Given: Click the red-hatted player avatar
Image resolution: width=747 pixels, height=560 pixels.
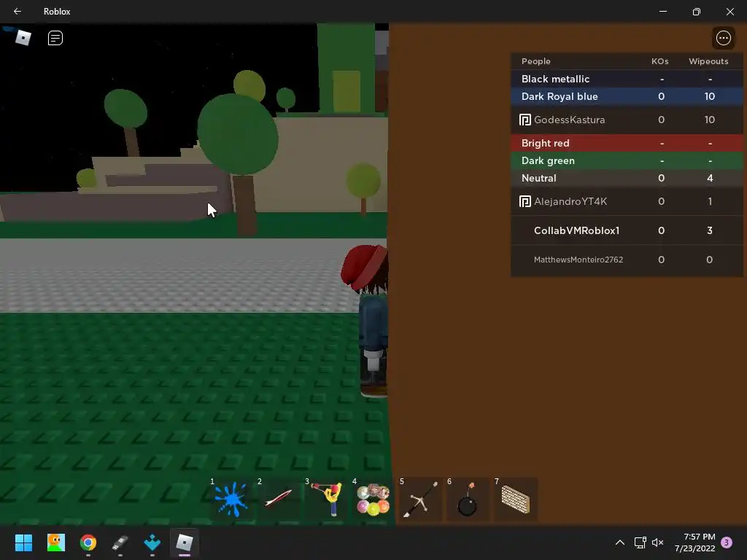Looking at the screenshot, I should [365, 322].
